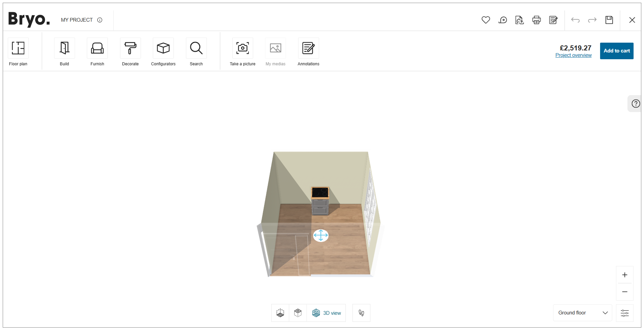Add the project to favorites
The width and height of the screenshot is (644, 330).
click(x=486, y=20)
